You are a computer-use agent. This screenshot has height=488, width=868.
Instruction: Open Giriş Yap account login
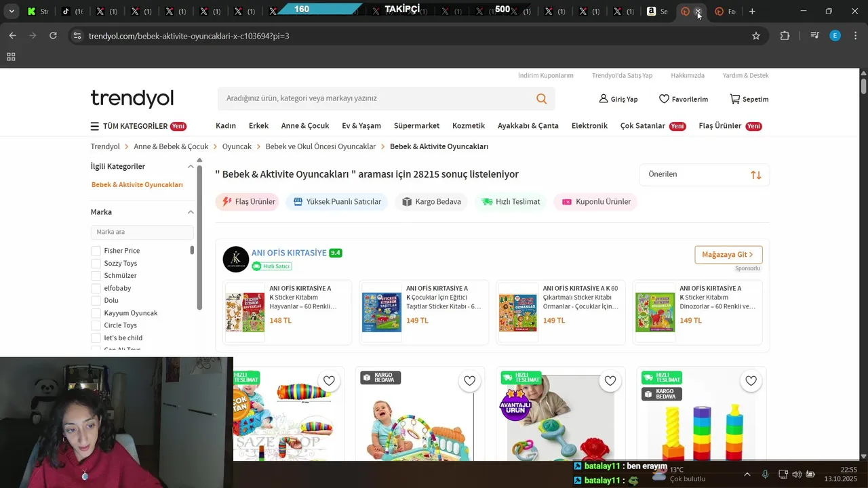618,99
